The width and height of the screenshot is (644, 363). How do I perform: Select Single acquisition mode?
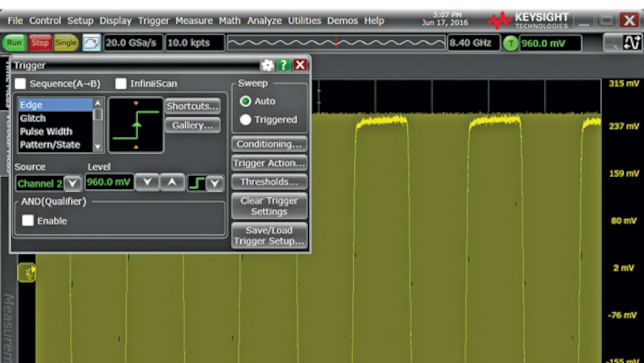click(x=66, y=42)
